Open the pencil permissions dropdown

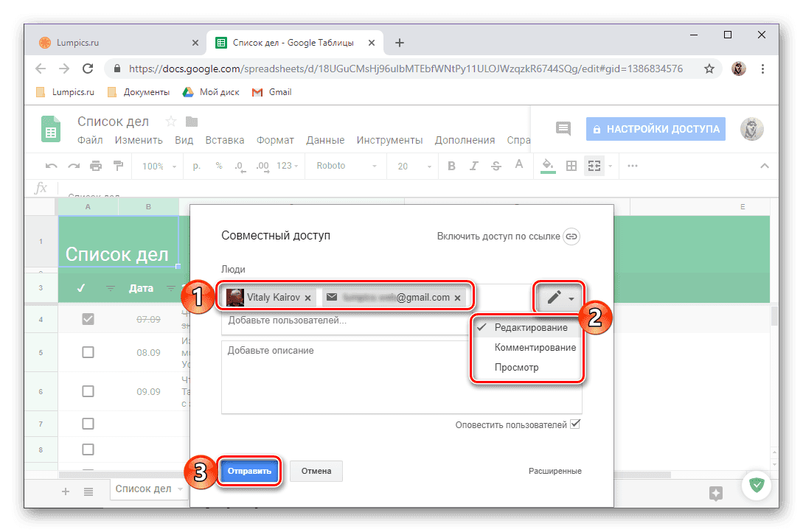[559, 297]
